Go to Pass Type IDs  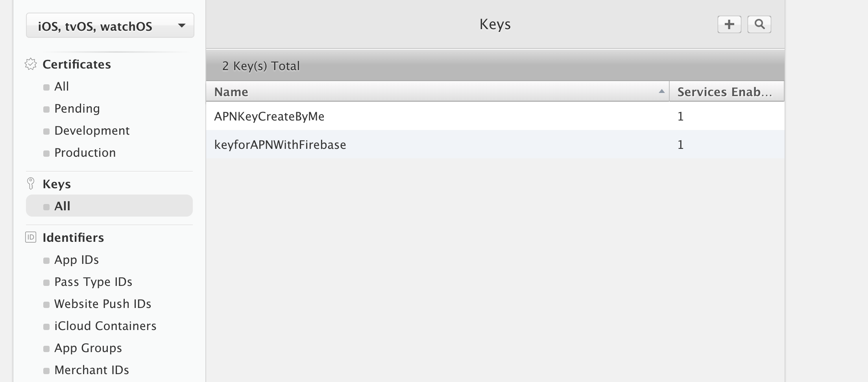point(93,282)
